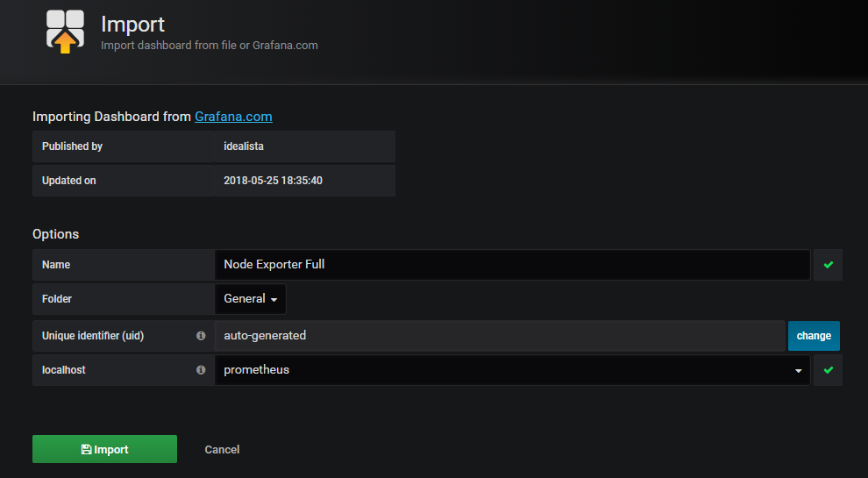Click the Unique identifier (uid) label
Viewport: 868px width, 478px height.
[x=93, y=336]
